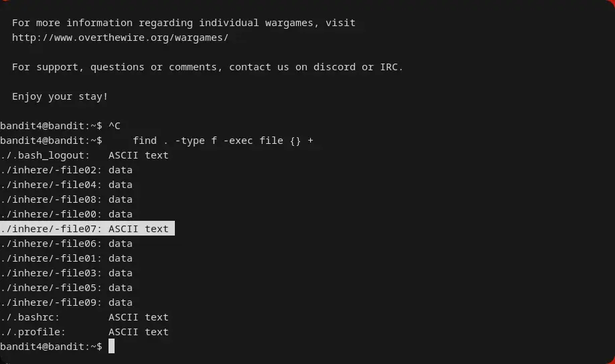Select the ./inhere/-file04 line
Image resolution: width=615 pixels, height=364 pixels.
pyautogui.click(x=66, y=185)
